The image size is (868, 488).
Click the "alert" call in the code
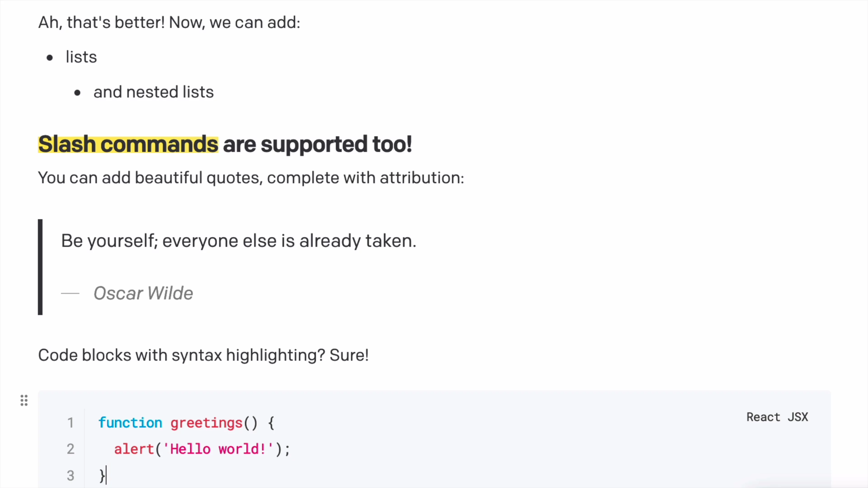click(x=134, y=449)
